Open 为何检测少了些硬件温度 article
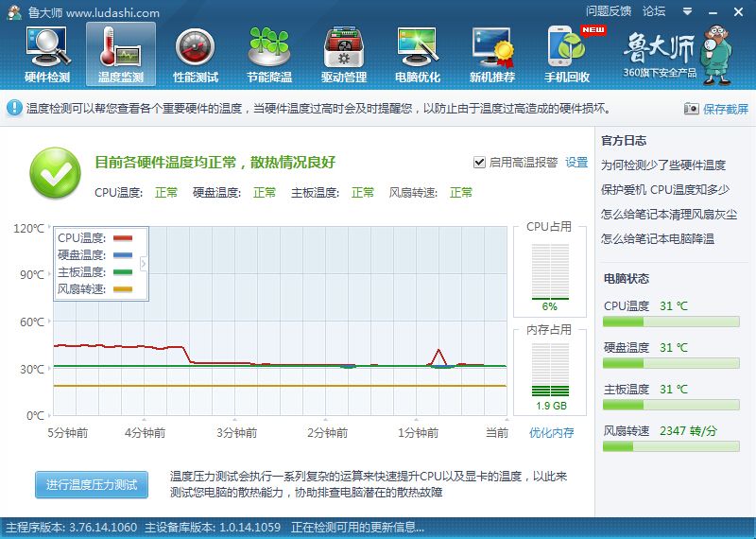The height and width of the screenshot is (539, 756). [x=663, y=165]
